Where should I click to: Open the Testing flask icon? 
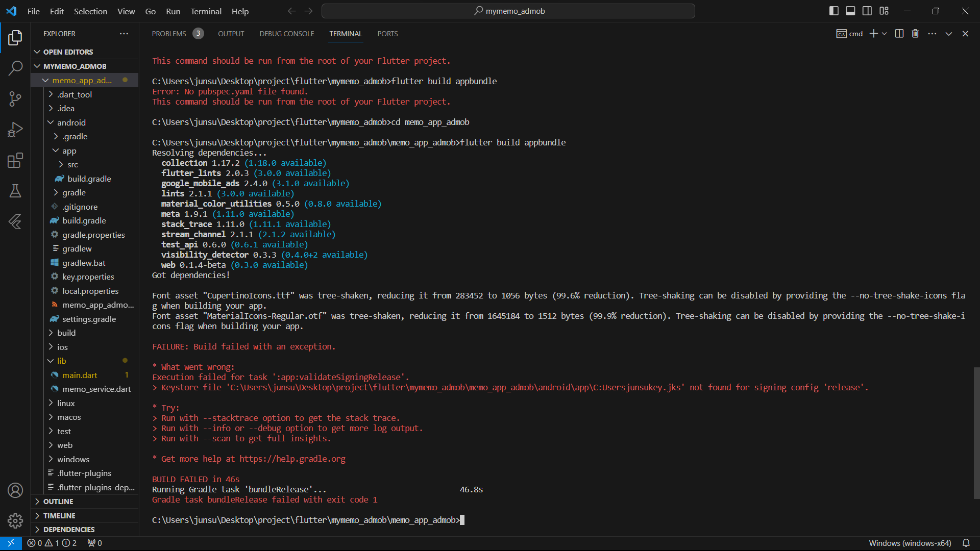tap(15, 191)
